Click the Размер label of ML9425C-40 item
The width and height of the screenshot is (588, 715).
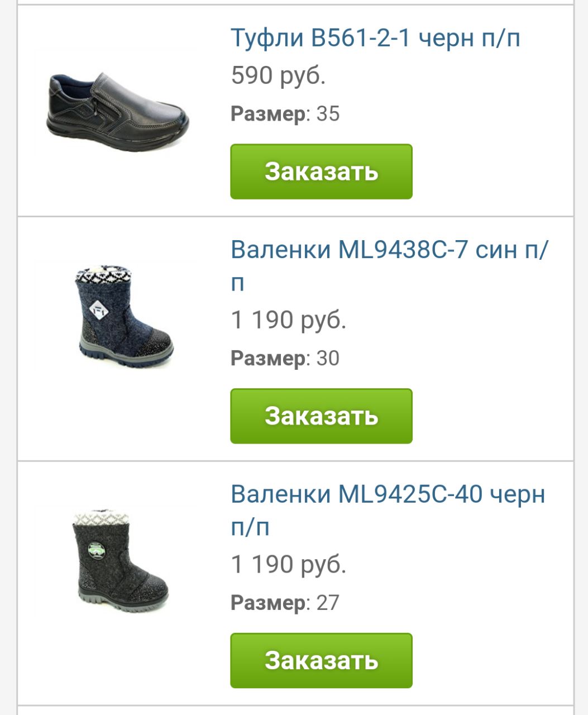tap(269, 603)
